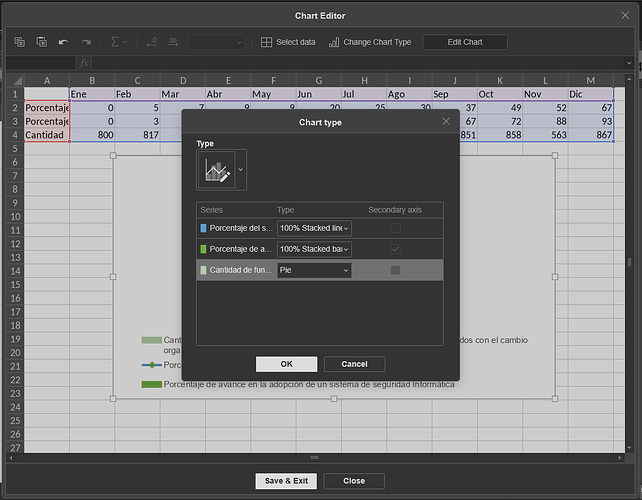Open the 100% Stacked bar type dropdown
This screenshot has height=500, width=642.
tap(314, 249)
